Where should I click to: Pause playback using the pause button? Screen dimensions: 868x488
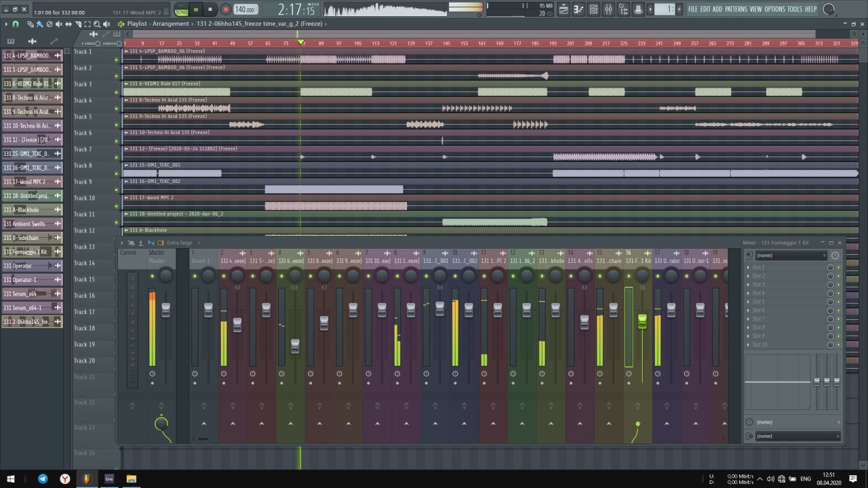pyautogui.click(x=196, y=9)
